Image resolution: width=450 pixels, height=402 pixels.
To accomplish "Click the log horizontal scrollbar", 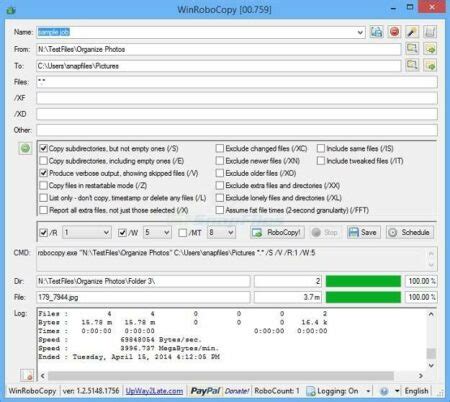I will click(220, 376).
